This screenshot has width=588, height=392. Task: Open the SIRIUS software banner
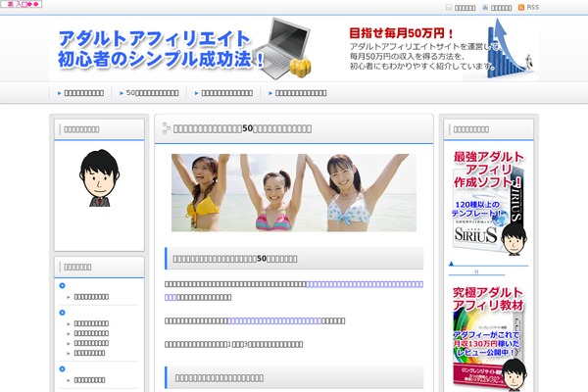tap(488, 203)
